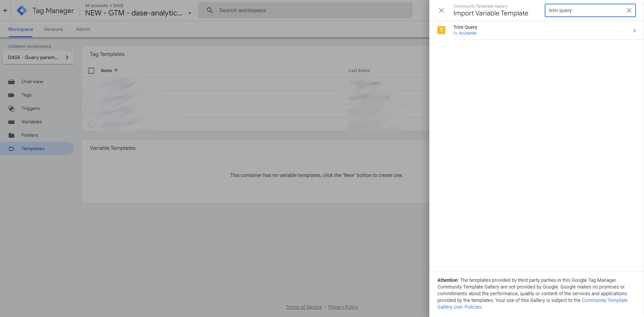Viewport: 644px width, 317px height.
Task: Open the Ayudante author link
Action: click(468, 33)
